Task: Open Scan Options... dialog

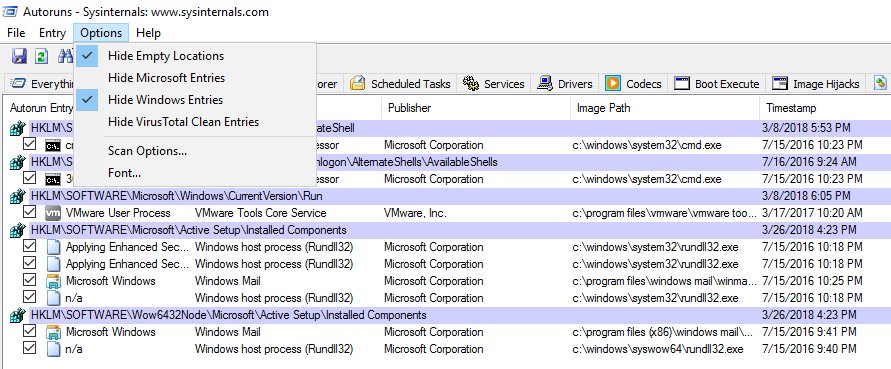Action: (195, 151)
